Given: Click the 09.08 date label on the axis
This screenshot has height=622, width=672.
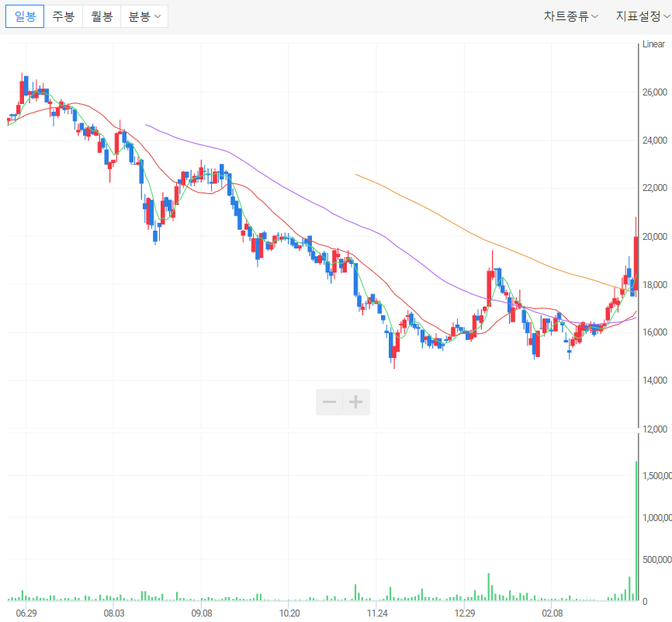Looking at the screenshot, I should pyautogui.click(x=202, y=613).
